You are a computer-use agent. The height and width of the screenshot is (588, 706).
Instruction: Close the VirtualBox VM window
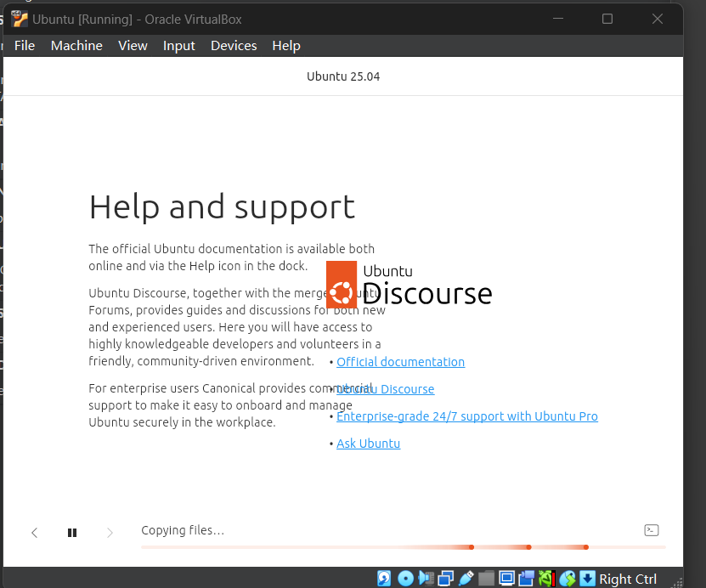pyautogui.click(x=658, y=19)
